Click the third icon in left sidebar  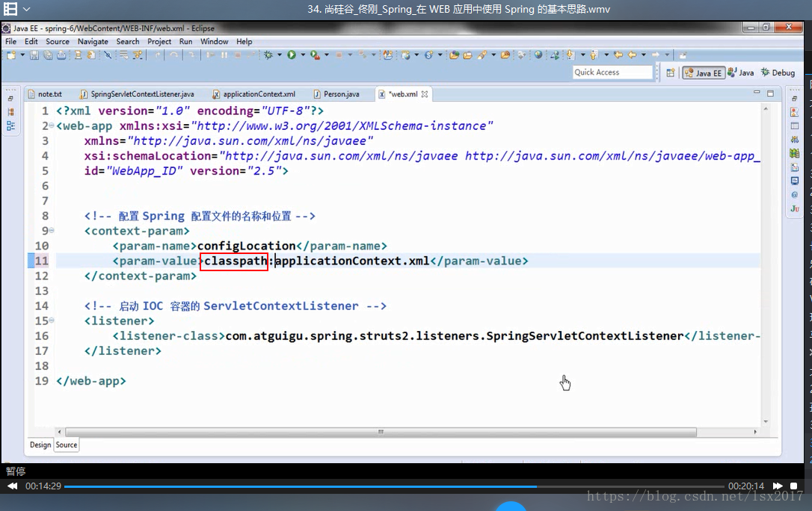(x=10, y=126)
